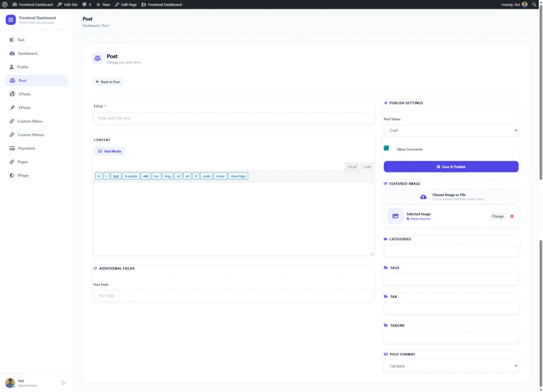Click inside the content editor text area

pos(233,219)
